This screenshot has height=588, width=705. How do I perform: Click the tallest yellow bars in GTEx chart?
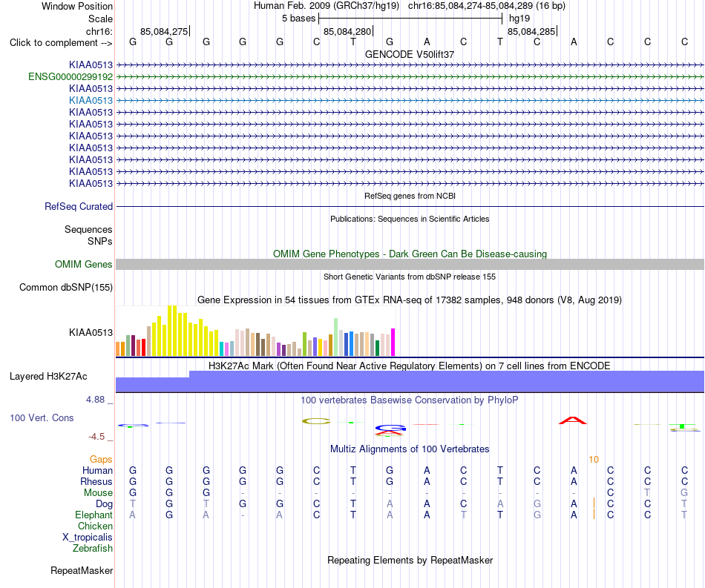(172, 331)
